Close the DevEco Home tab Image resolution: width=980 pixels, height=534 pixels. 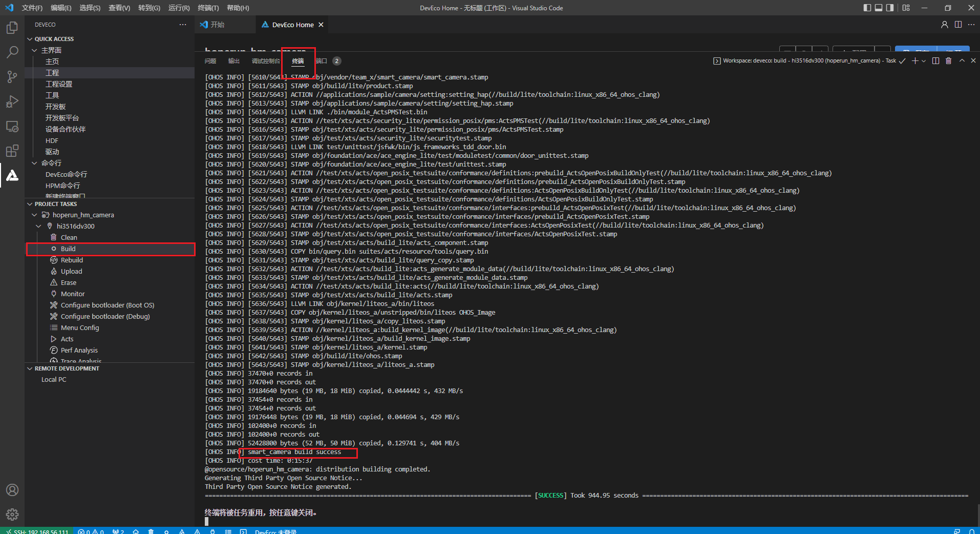click(321, 25)
